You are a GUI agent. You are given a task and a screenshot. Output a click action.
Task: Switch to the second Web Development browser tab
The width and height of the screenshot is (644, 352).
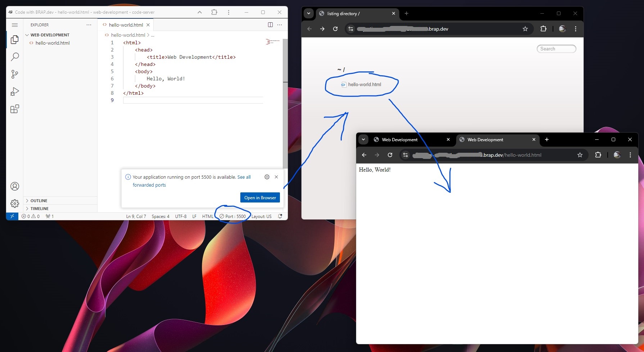click(x=485, y=139)
